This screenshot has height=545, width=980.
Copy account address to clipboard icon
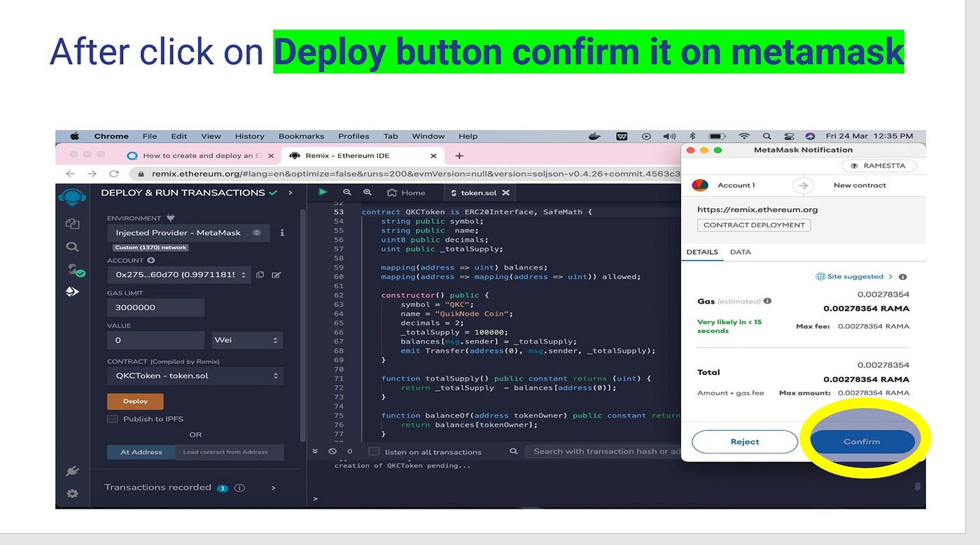pos(260,275)
